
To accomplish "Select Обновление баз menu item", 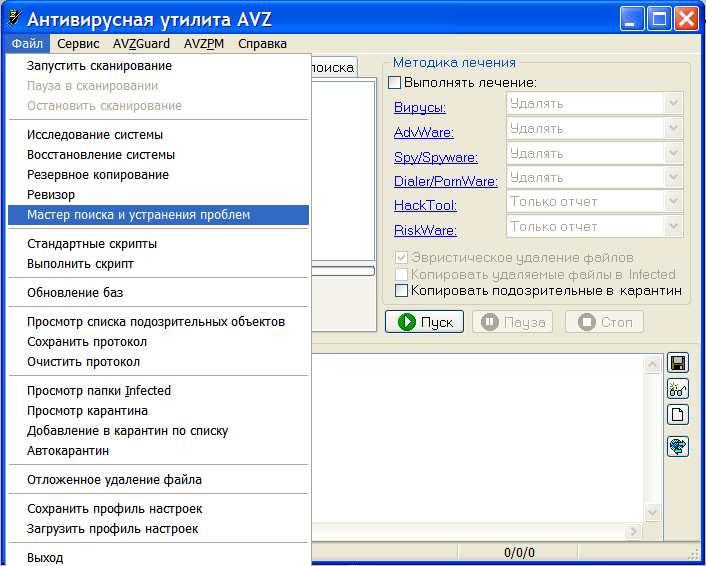I will [158, 293].
